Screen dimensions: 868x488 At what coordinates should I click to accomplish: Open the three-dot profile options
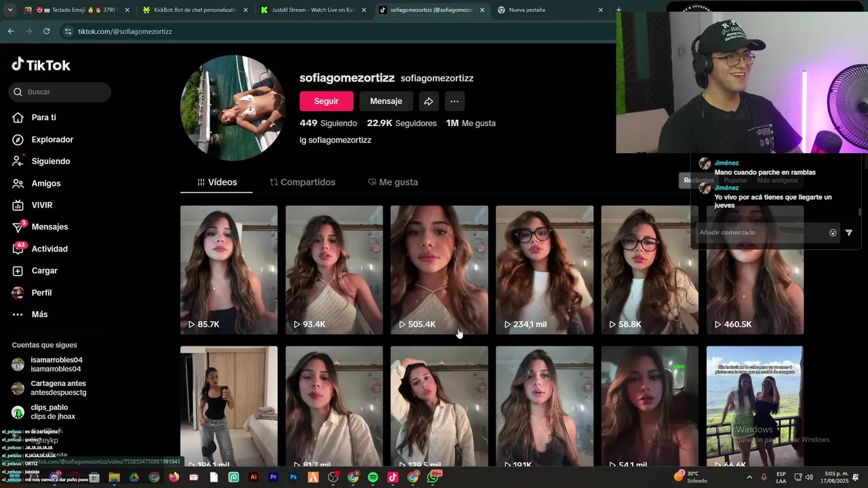coord(454,101)
